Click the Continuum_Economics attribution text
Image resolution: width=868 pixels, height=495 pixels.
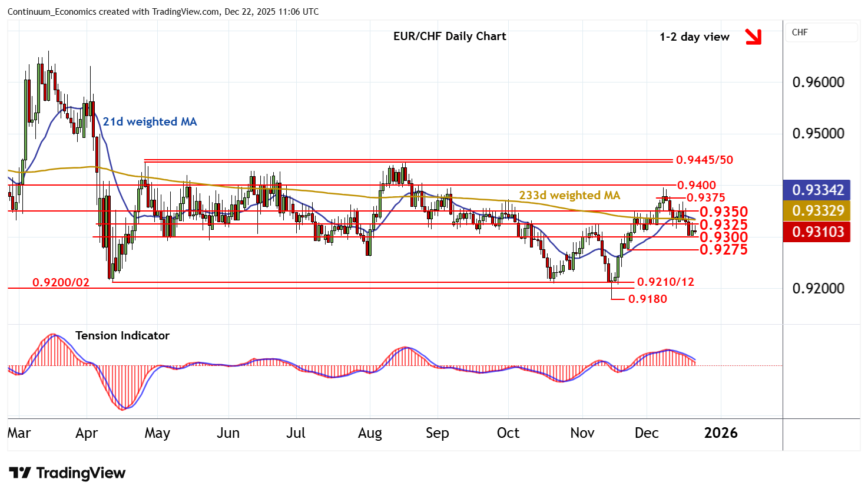click(x=163, y=12)
